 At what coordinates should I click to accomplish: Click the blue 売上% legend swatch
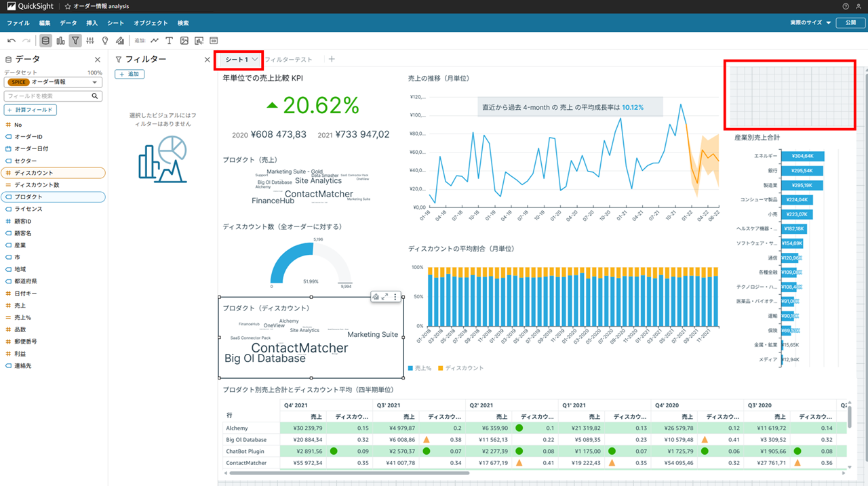(411, 368)
